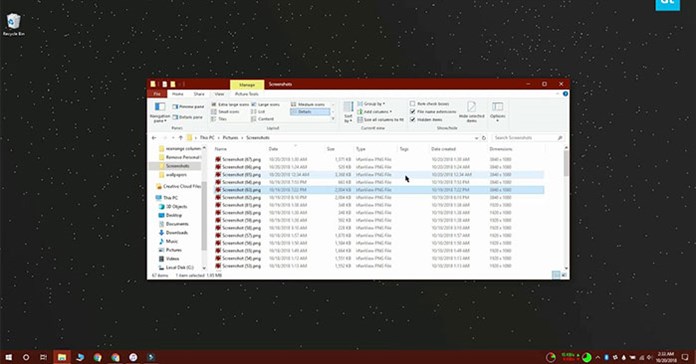
Task: Select Creative Cloud Files in navigation pane
Action: (178, 186)
